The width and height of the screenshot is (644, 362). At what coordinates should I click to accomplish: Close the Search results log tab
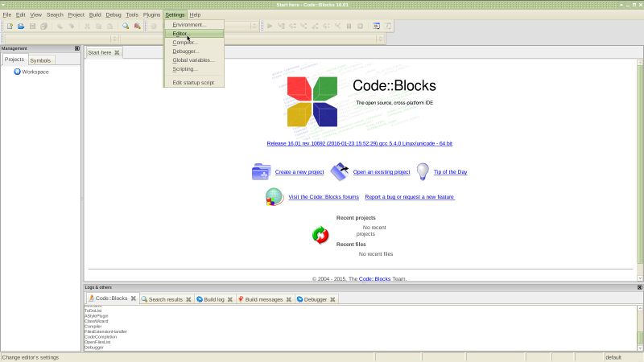(188, 299)
